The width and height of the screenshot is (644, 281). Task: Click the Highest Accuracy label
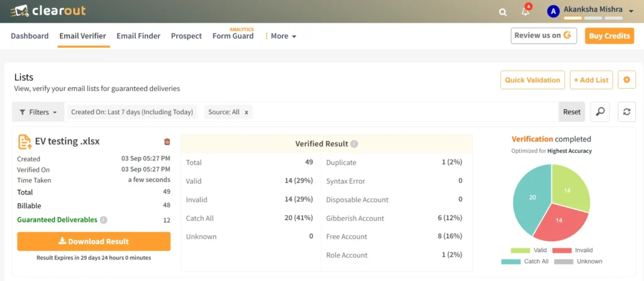(x=569, y=151)
